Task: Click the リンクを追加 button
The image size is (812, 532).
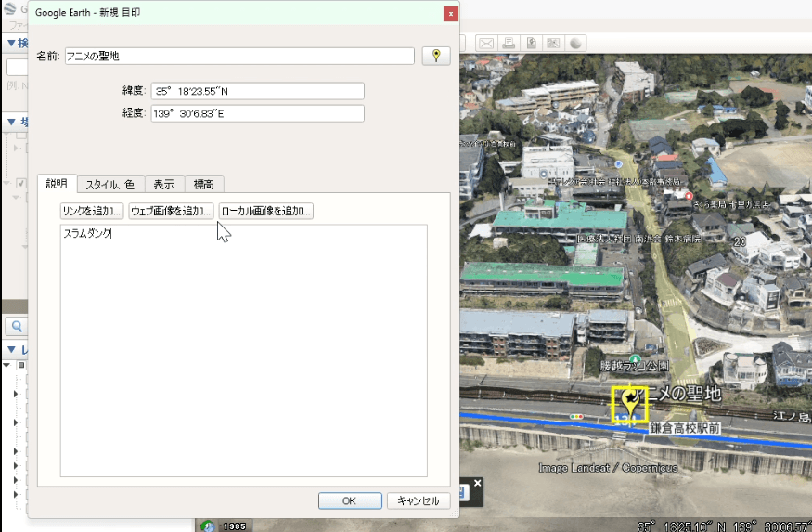Action: click(92, 211)
